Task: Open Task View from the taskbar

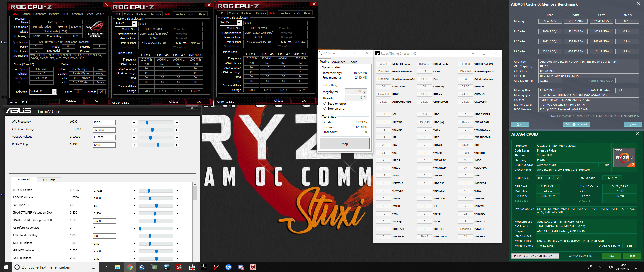Action: [105, 267]
